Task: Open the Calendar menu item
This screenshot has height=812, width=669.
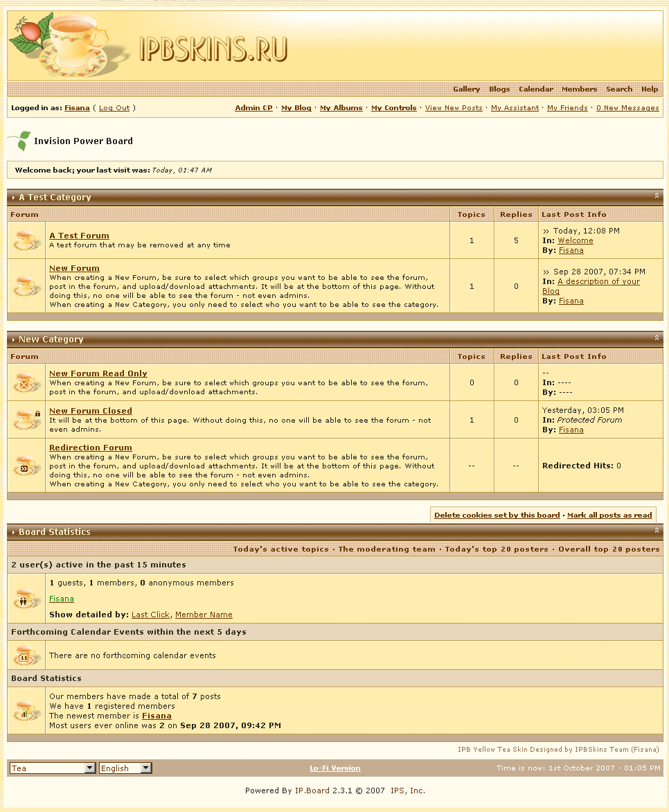Action: tap(535, 89)
